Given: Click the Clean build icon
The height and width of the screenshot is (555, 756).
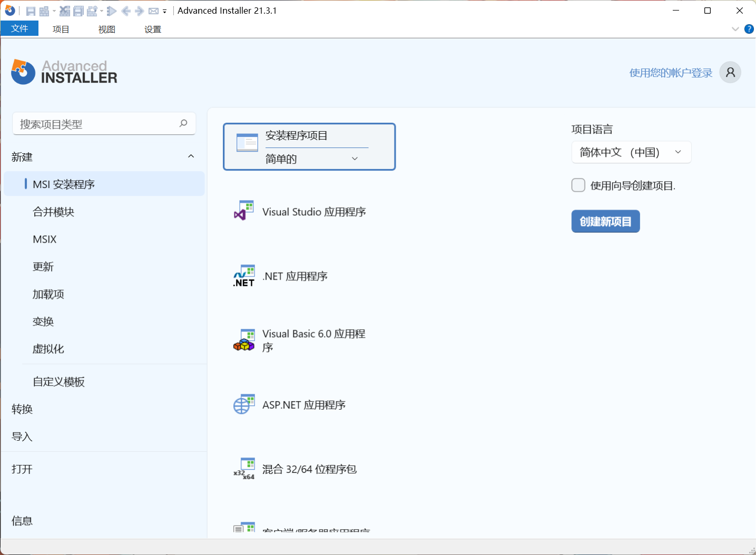Looking at the screenshot, I should 65,11.
